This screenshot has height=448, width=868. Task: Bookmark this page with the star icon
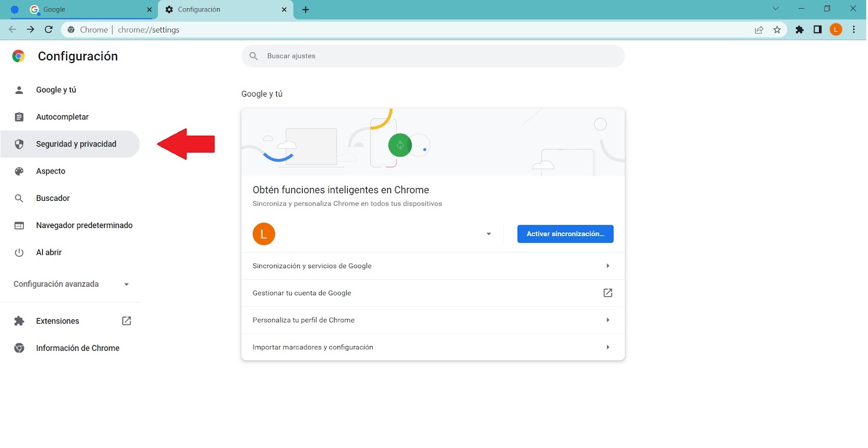click(x=777, y=30)
